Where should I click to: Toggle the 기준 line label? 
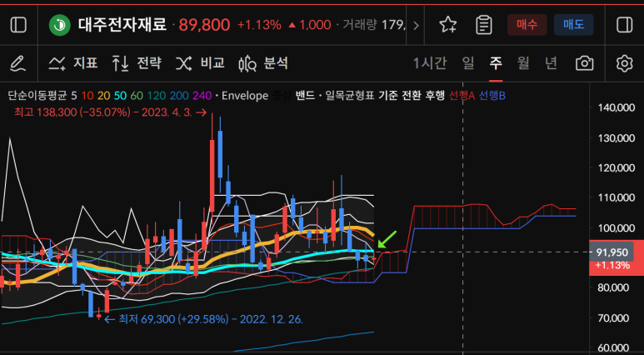tap(387, 96)
